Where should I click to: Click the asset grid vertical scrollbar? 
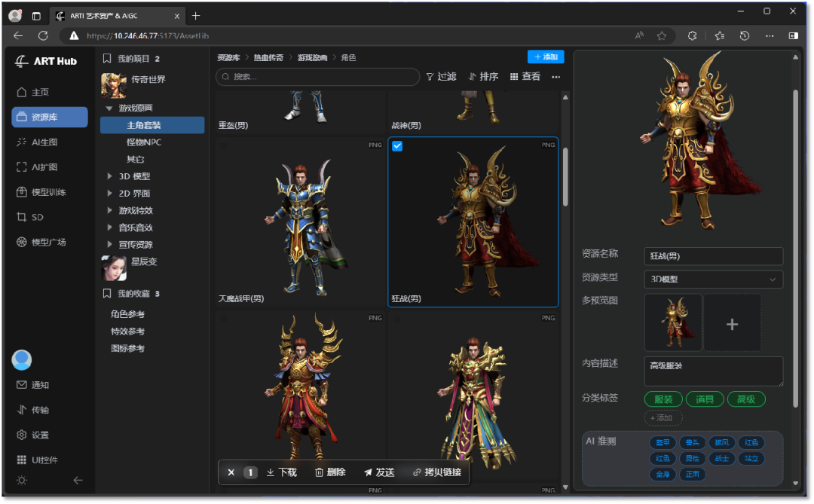565,177
